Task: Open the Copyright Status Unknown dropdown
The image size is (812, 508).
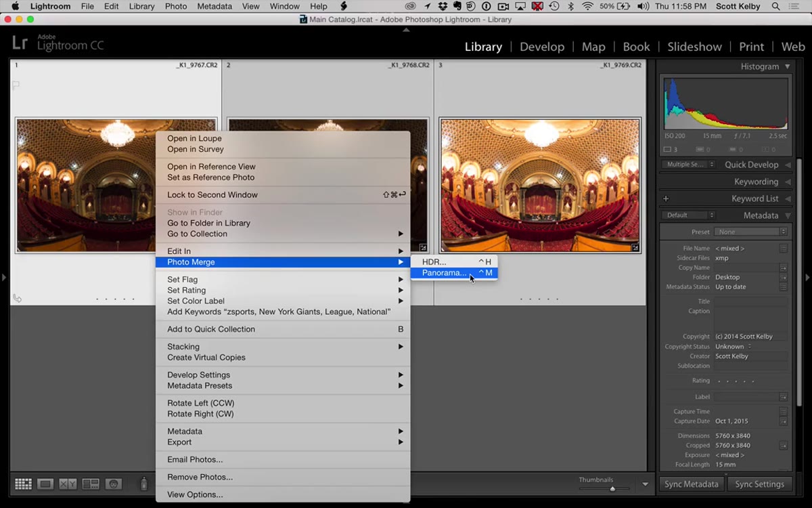Action: pos(734,346)
